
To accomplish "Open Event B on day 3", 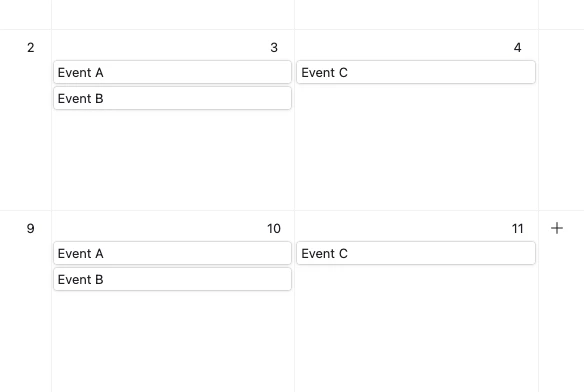I will (172, 98).
